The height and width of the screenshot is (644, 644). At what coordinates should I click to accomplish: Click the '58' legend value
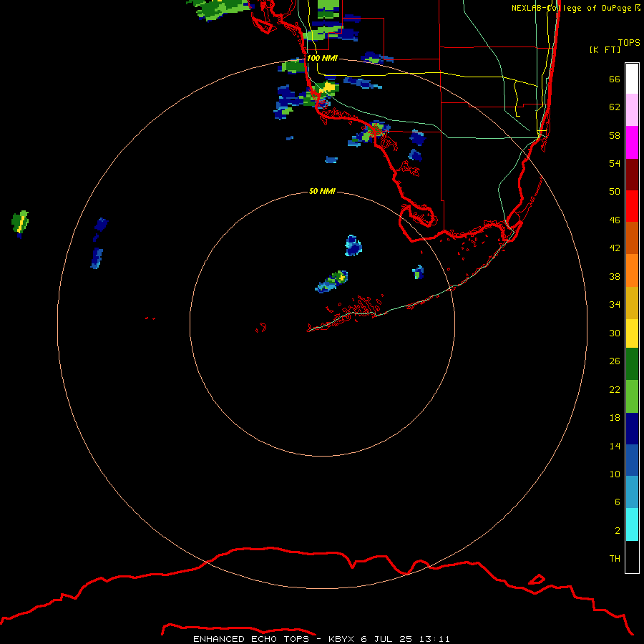click(615, 135)
